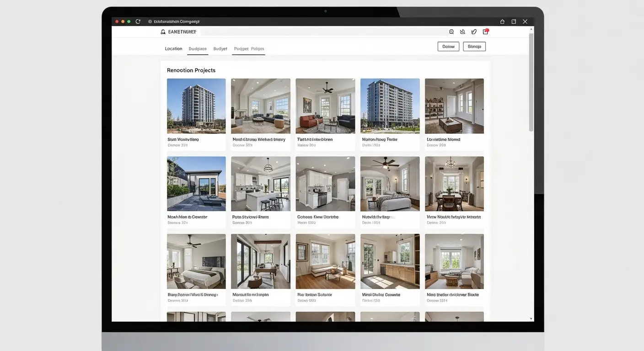The image size is (644, 351).
Task: Click the scrollbar down arrow
Action: [531, 319]
